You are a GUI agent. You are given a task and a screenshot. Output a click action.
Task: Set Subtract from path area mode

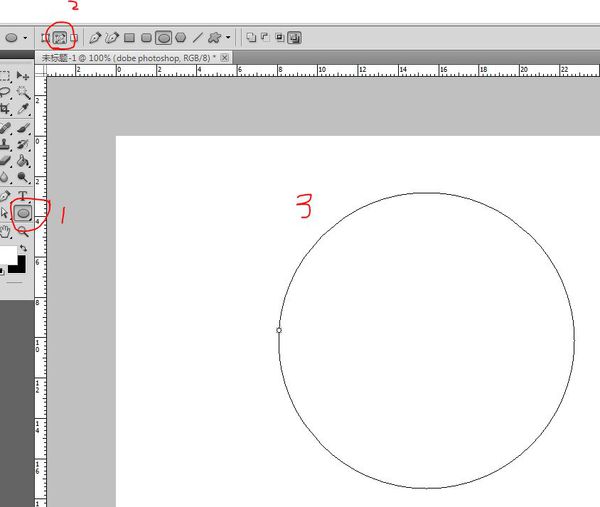tap(265, 37)
